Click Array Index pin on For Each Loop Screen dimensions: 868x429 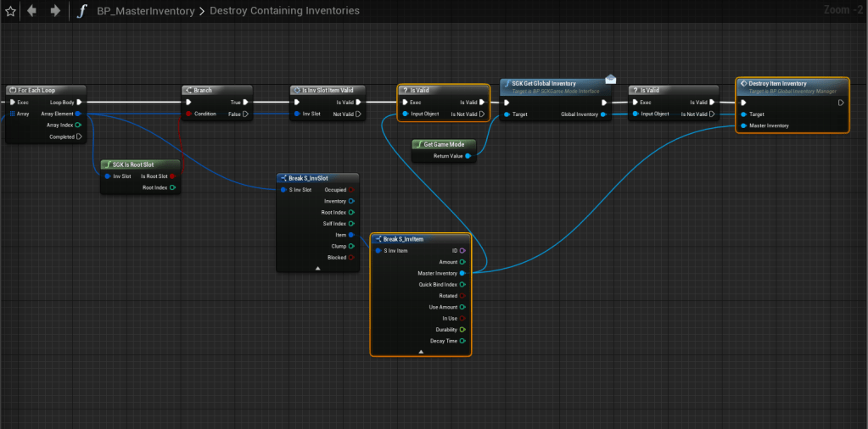(x=78, y=125)
